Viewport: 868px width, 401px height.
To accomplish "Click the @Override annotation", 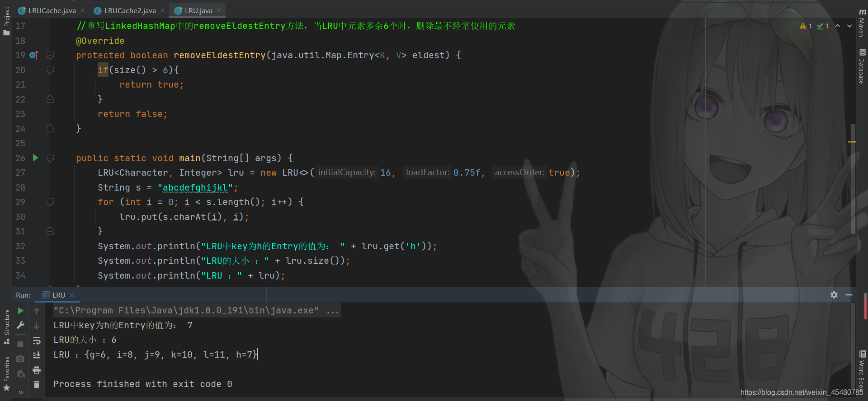I will (100, 41).
